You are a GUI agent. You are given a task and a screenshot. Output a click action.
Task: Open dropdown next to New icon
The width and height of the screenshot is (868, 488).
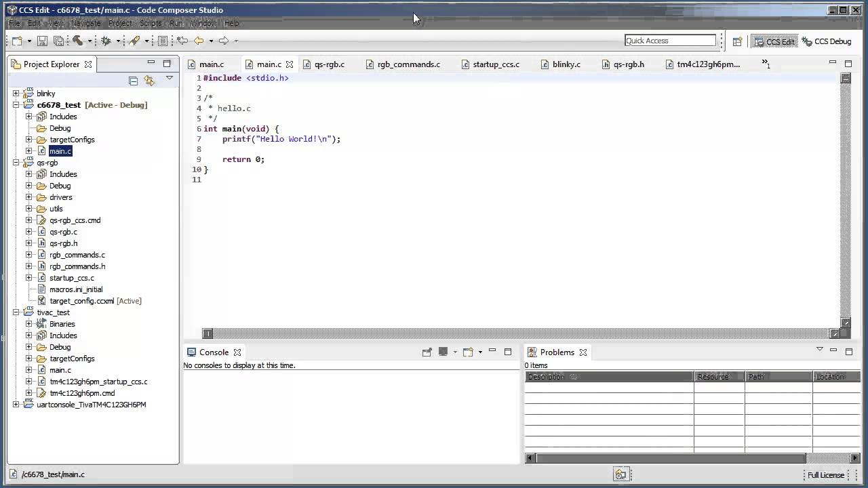[29, 41]
